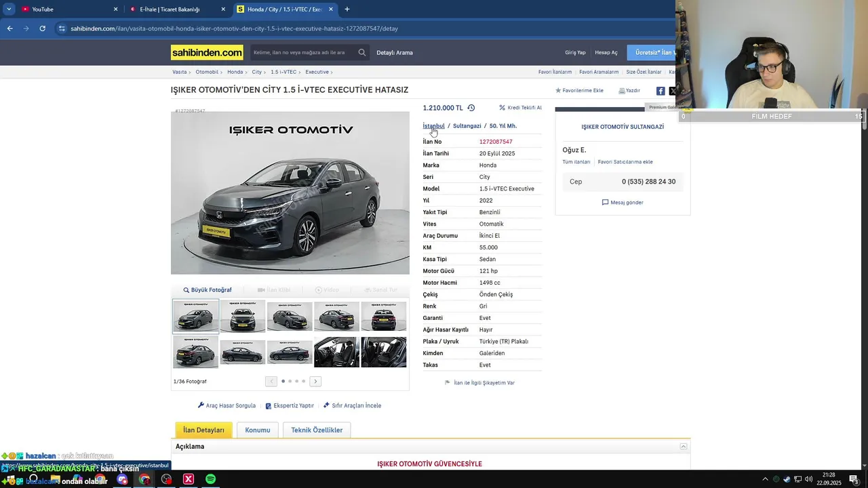Click Tüm ilanları of the seller
Image resolution: width=868 pixels, height=488 pixels.
(576, 162)
